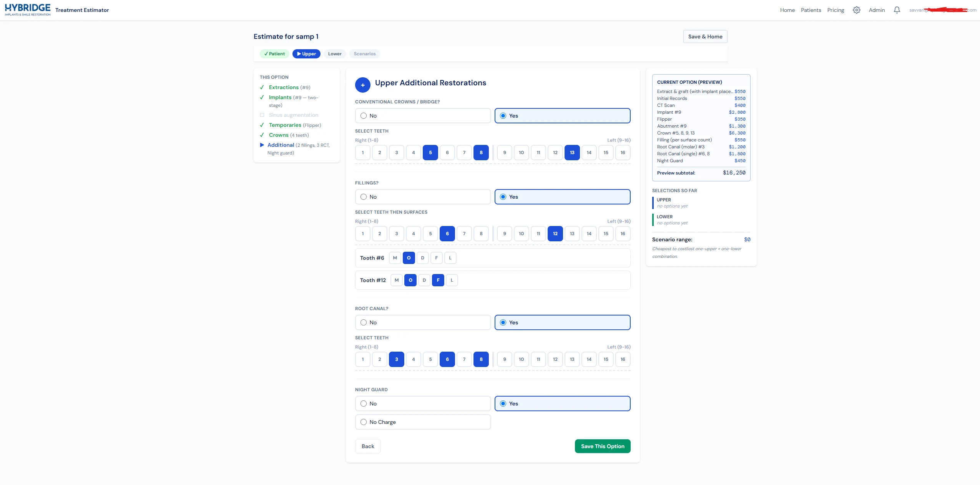Deselect tooth 12 in fillings section
980x485 pixels.
tap(555, 234)
